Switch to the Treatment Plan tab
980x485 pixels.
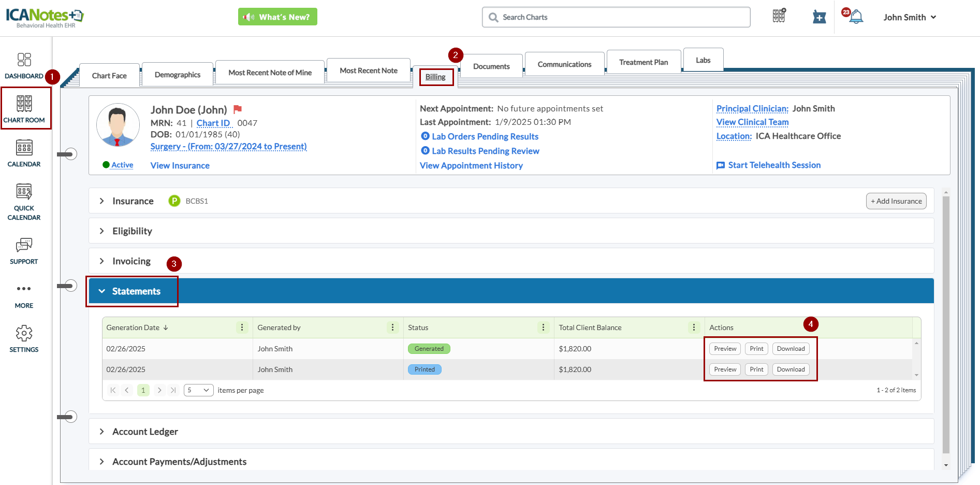click(643, 62)
